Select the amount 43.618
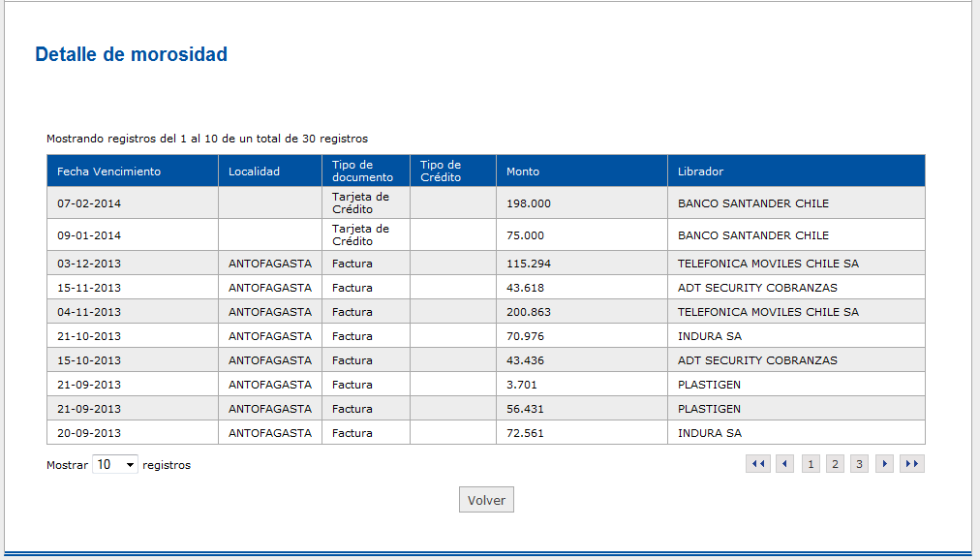 pos(525,288)
